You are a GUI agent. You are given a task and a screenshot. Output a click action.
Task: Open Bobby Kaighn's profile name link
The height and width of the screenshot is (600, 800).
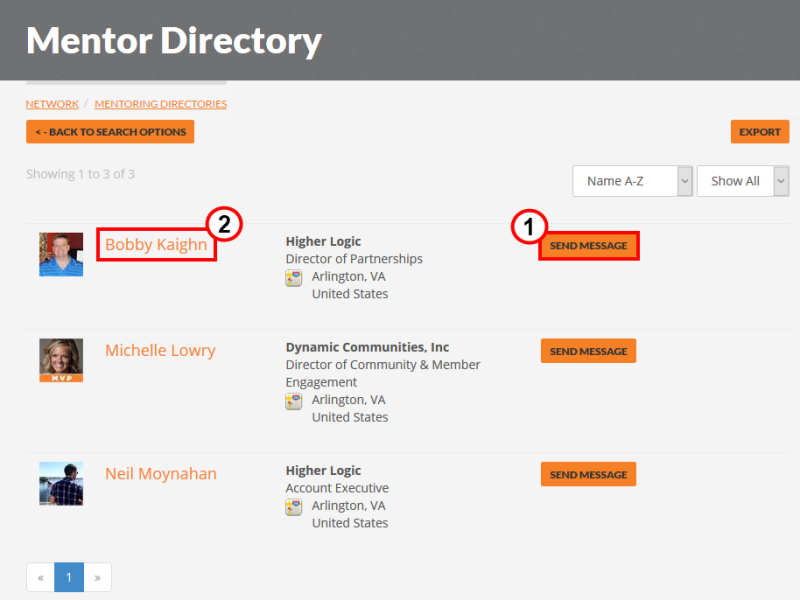click(156, 245)
